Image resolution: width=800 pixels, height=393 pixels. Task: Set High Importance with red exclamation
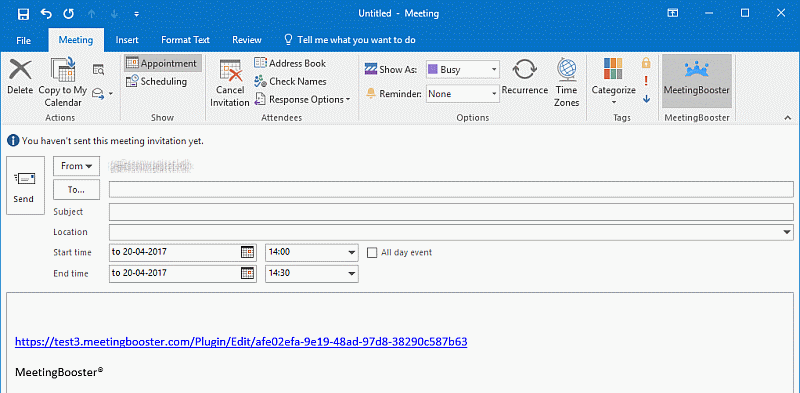pyautogui.click(x=646, y=81)
